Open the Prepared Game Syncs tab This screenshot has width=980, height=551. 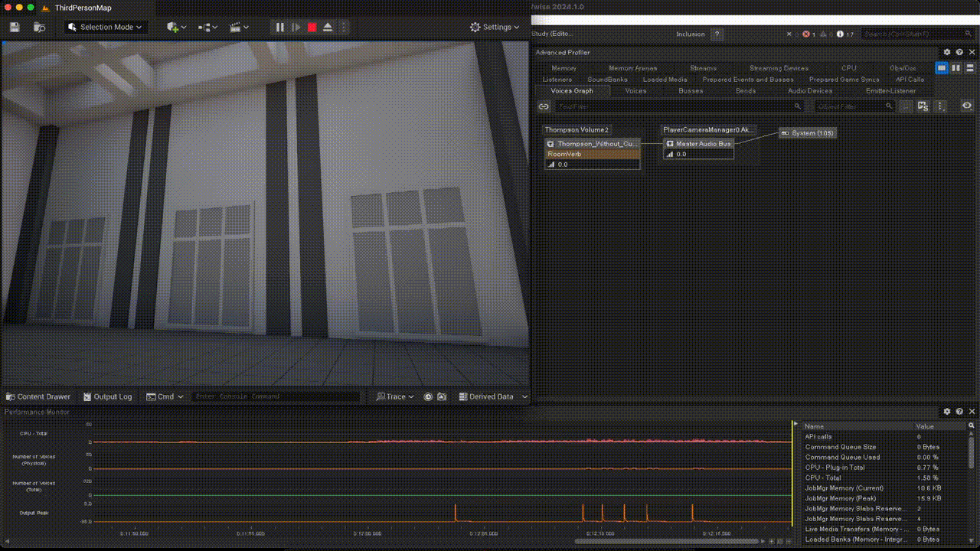coord(844,80)
